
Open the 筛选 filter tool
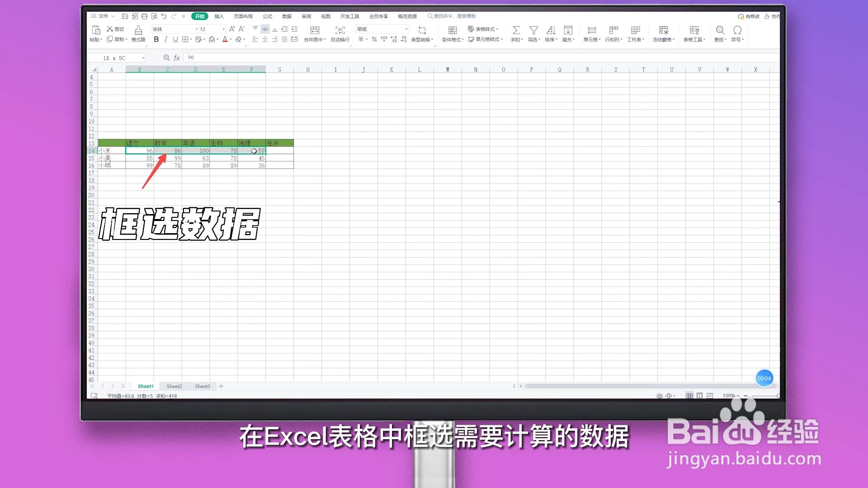point(534,34)
